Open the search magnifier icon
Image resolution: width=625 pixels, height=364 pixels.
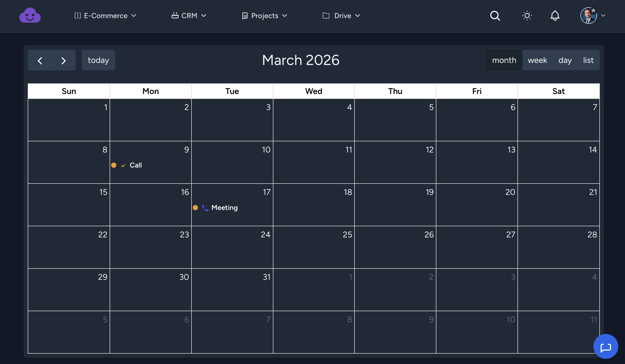click(x=495, y=16)
